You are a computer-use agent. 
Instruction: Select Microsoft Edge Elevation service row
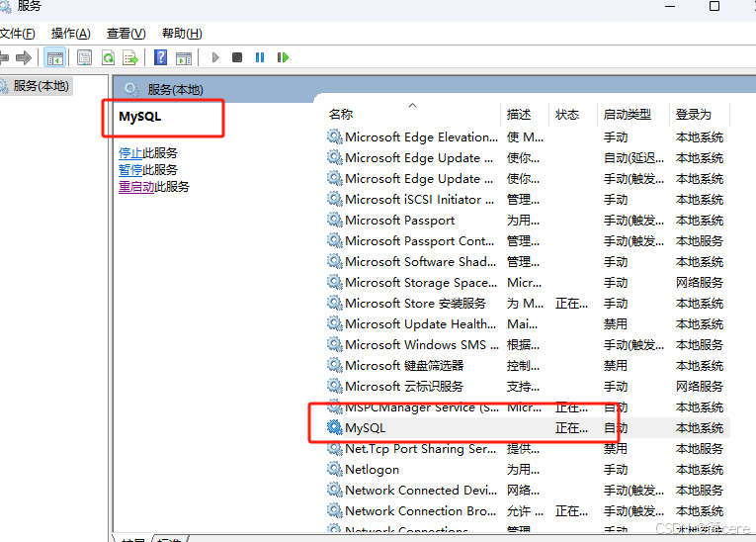pos(528,137)
